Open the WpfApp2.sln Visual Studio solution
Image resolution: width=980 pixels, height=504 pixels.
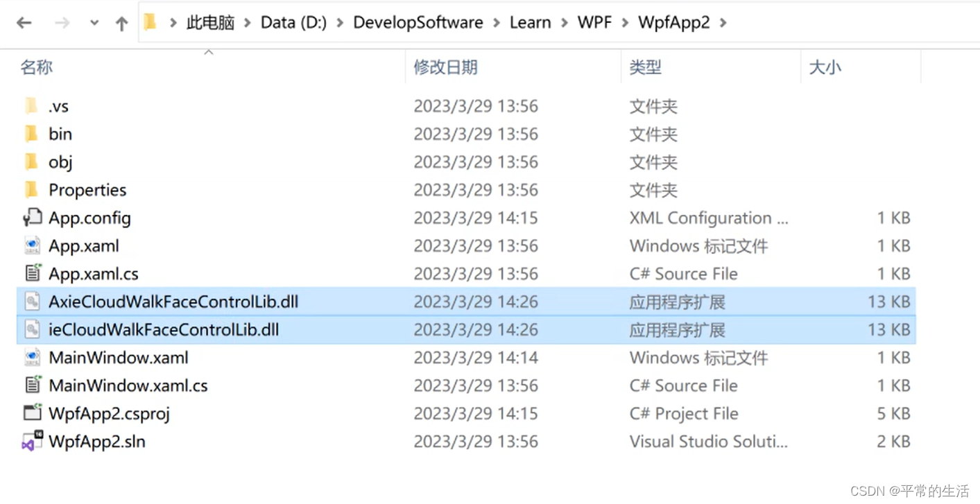(x=96, y=441)
